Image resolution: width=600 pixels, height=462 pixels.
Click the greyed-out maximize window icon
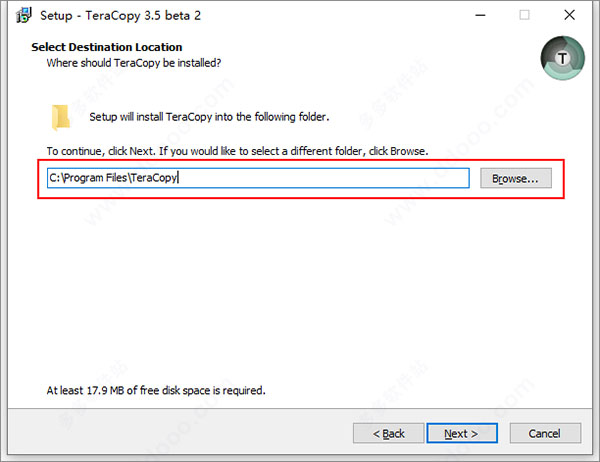(x=524, y=15)
